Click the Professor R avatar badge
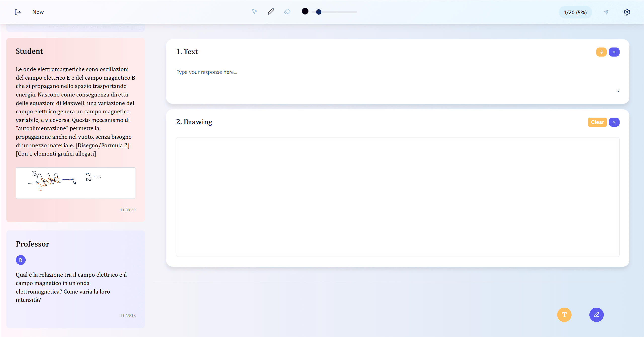The image size is (644, 337). (x=21, y=260)
